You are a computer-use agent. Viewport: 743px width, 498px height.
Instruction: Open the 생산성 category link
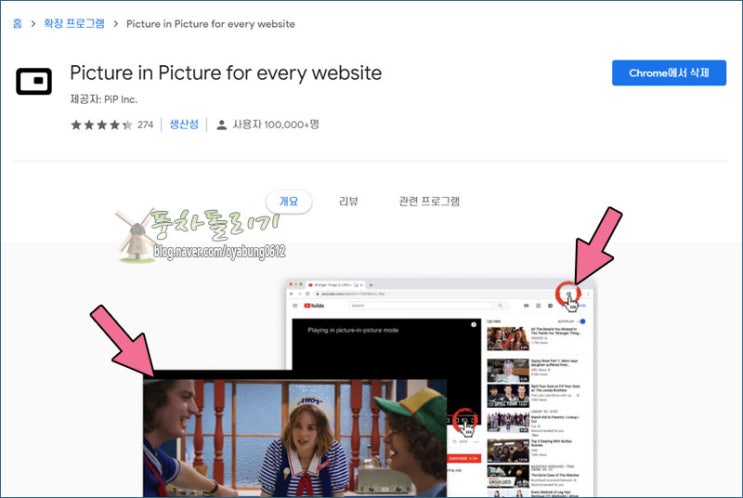click(x=184, y=125)
